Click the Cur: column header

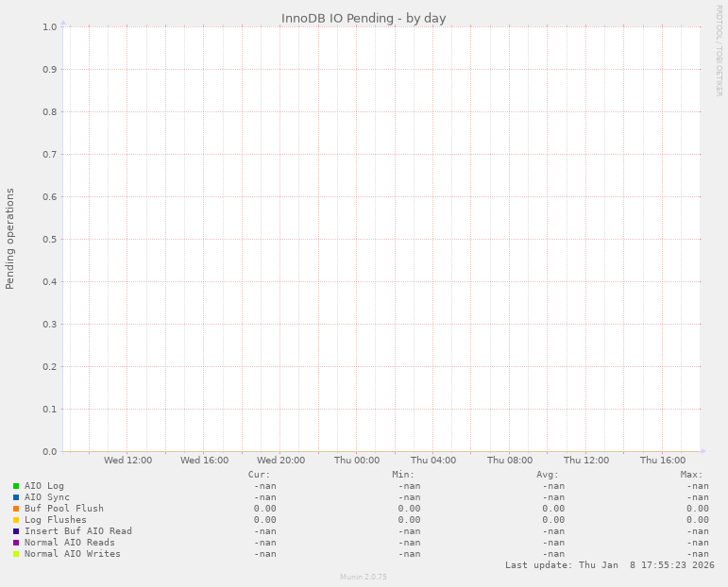[259, 475]
